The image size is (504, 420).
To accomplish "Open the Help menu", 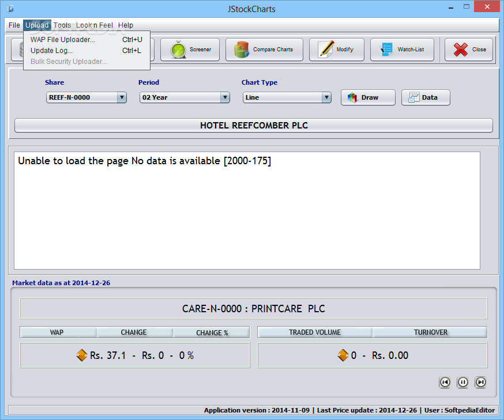I will point(125,25).
